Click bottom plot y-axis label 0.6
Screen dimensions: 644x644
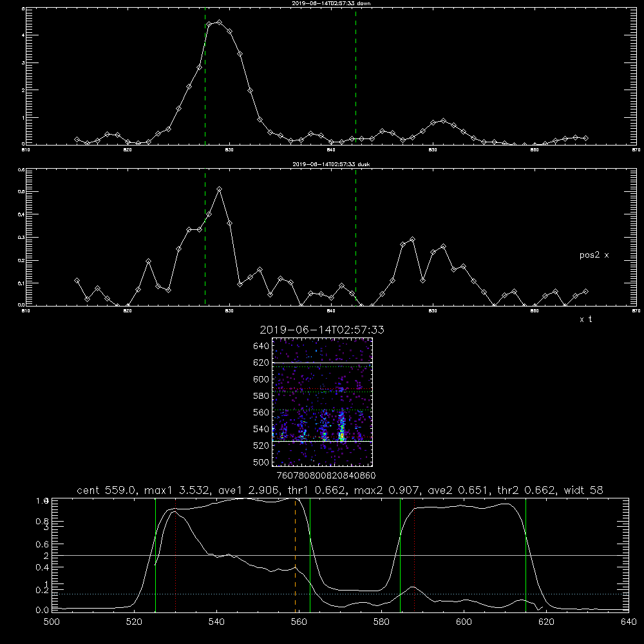[43, 544]
